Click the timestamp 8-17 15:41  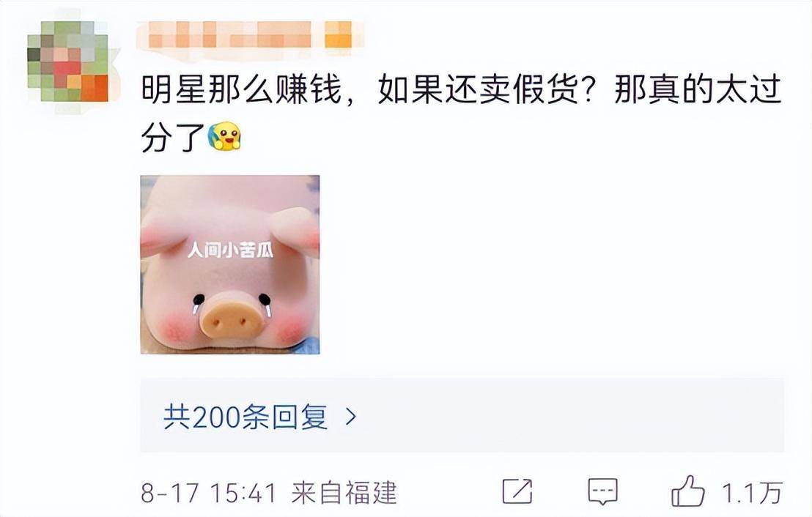point(208,492)
